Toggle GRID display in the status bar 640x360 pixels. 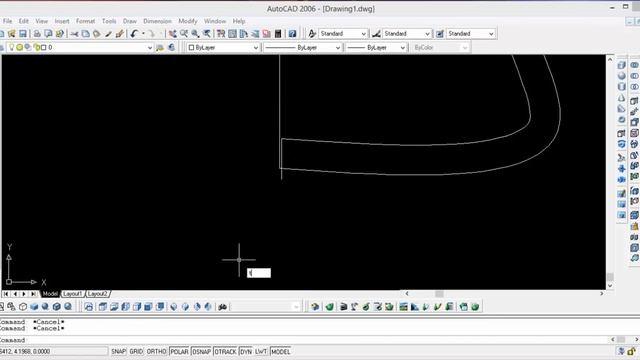point(136,351)
